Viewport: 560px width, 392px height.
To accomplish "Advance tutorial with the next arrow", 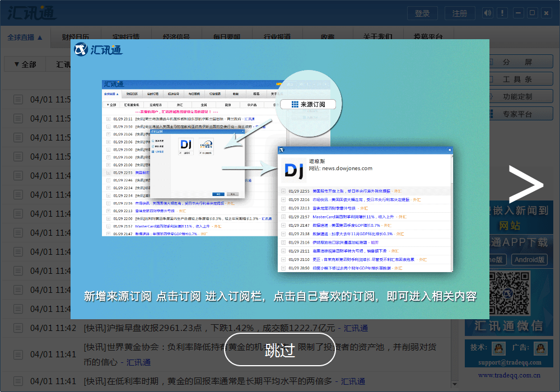I will (526, 185).
